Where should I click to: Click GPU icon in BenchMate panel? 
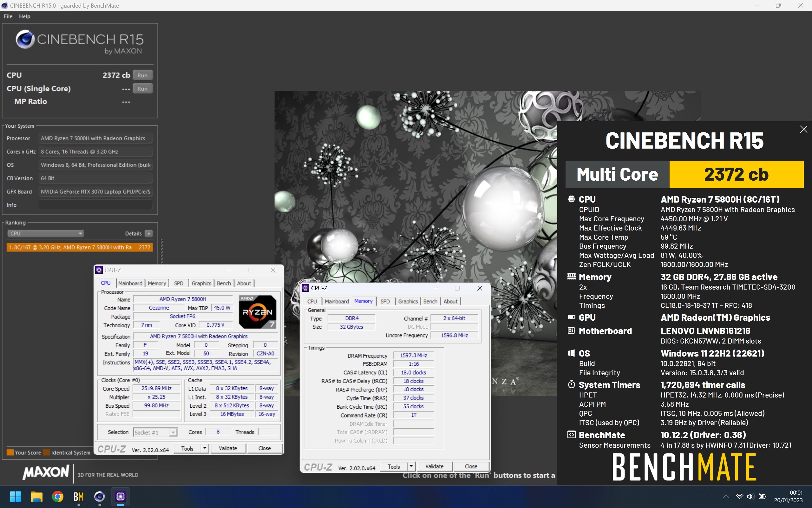click(x=571, y=317)
